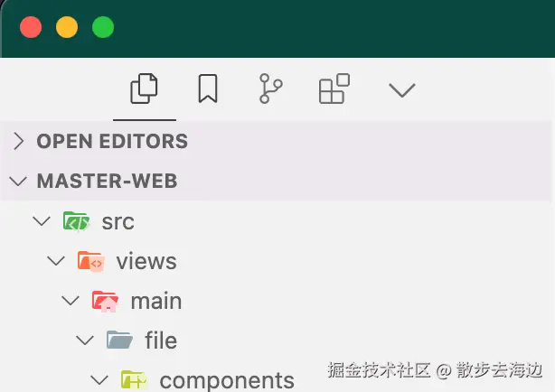Click the orange views folder icon
This screenshot has height=392, width=555.
[x=90, y=261]
